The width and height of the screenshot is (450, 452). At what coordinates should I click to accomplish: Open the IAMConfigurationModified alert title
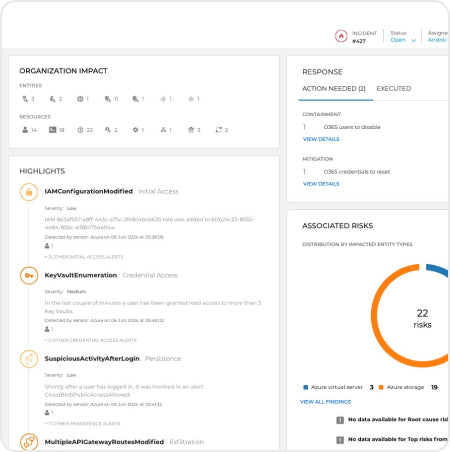click(x=89, y=191)
